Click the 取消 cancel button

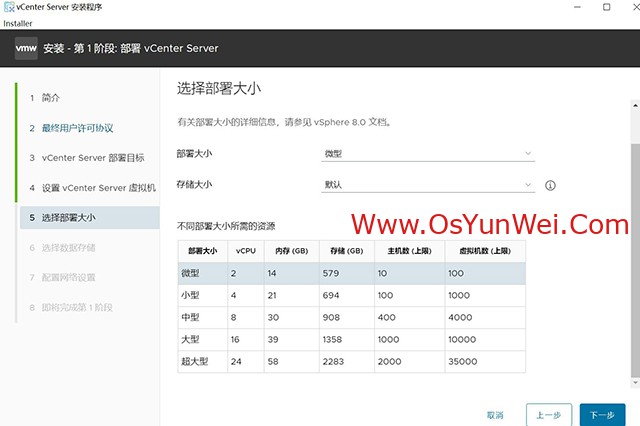495,415
